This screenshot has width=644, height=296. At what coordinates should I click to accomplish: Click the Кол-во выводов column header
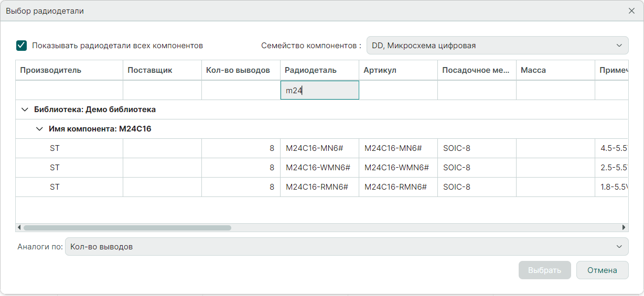pyautogui.click(x=241, y=70)
